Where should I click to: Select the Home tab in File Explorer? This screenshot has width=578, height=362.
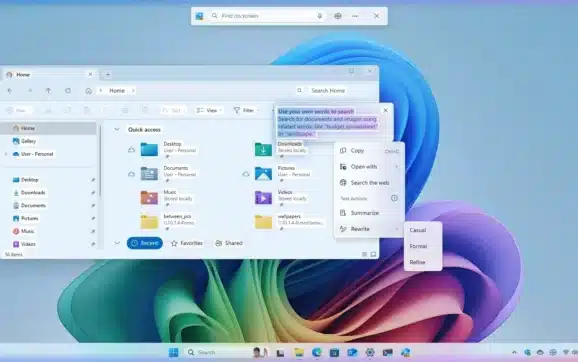tap(50, 74)
